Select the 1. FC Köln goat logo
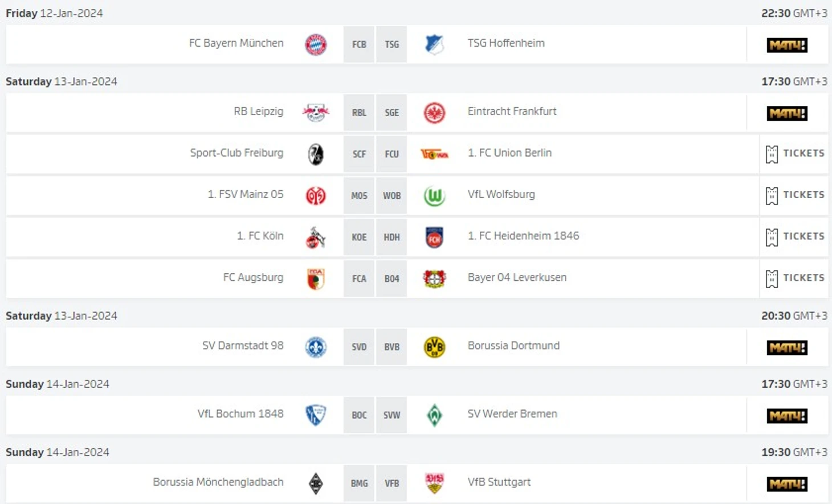832x504 pixels. (316, 237)
